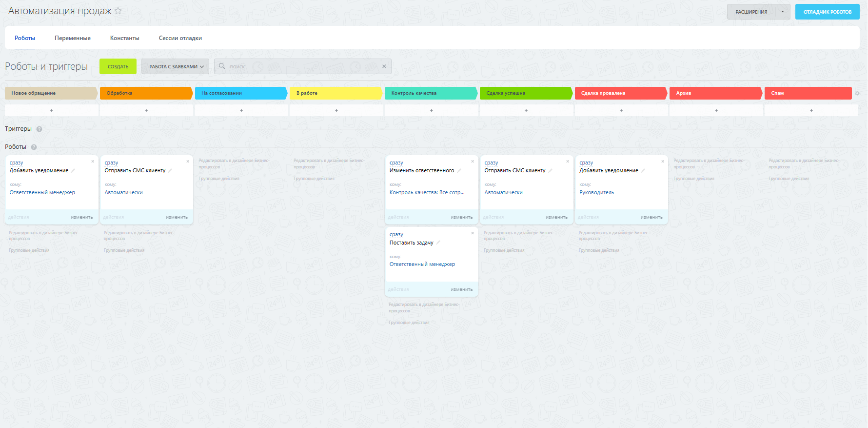Image resolution: width=868 pixels, height=428 pixels.
Task: Open the Переменные tab
Action: click(73, 38)
